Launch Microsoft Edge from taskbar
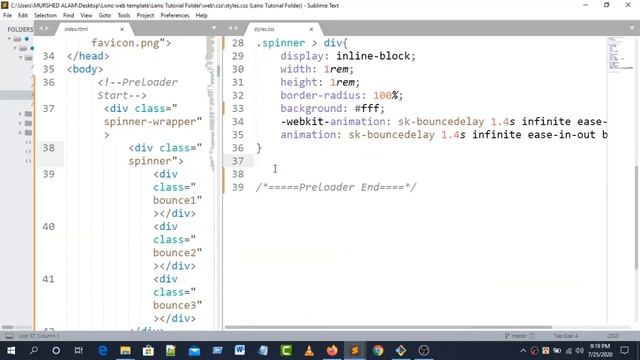Screen dimensions: 640x360 point(103,350)
